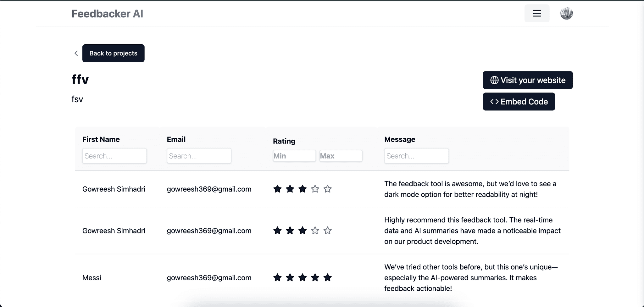
Task: Click fifth star in Messi's row
Action: [328, 277]
